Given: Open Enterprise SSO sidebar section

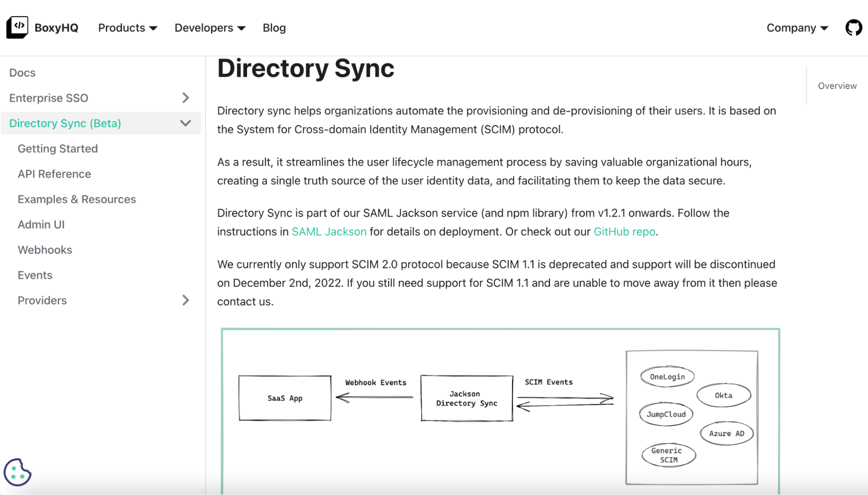Looking at the screenshot, I should click(x=49, y=98).
